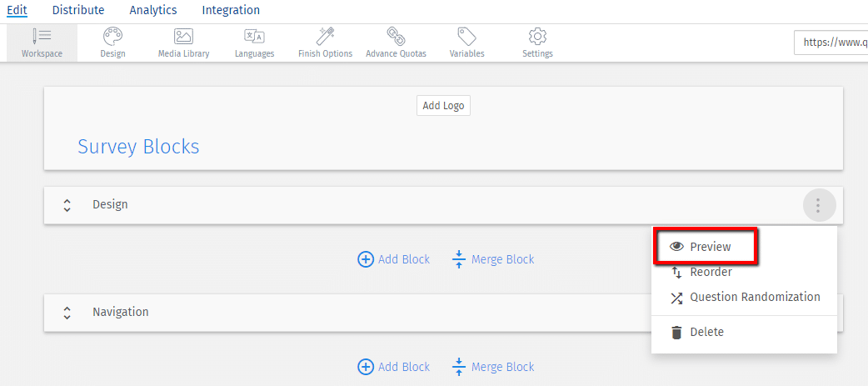Open the Design palette icon in toolbar

pos(113,37)
